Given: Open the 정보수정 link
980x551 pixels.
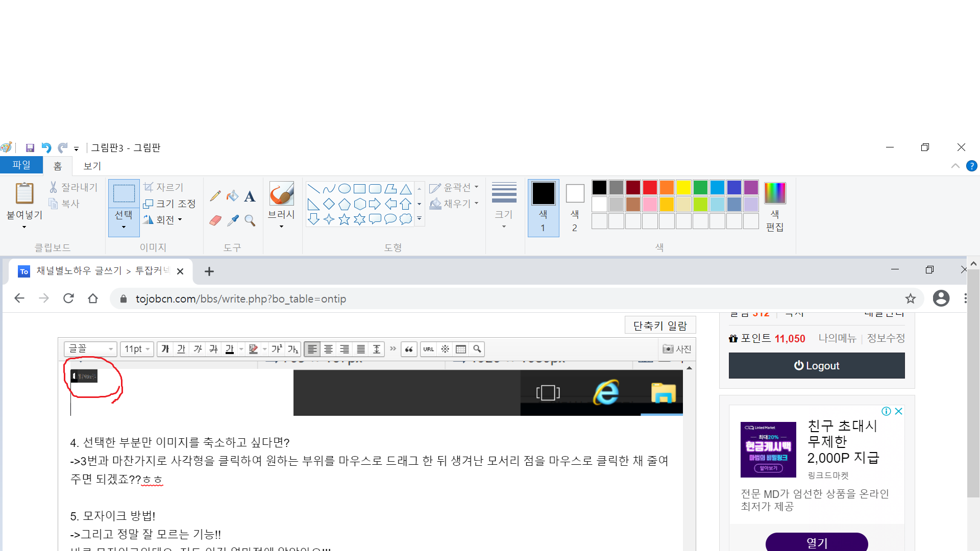Looking at the screenshot, I should pyautogui.click(x=886, y=338).
